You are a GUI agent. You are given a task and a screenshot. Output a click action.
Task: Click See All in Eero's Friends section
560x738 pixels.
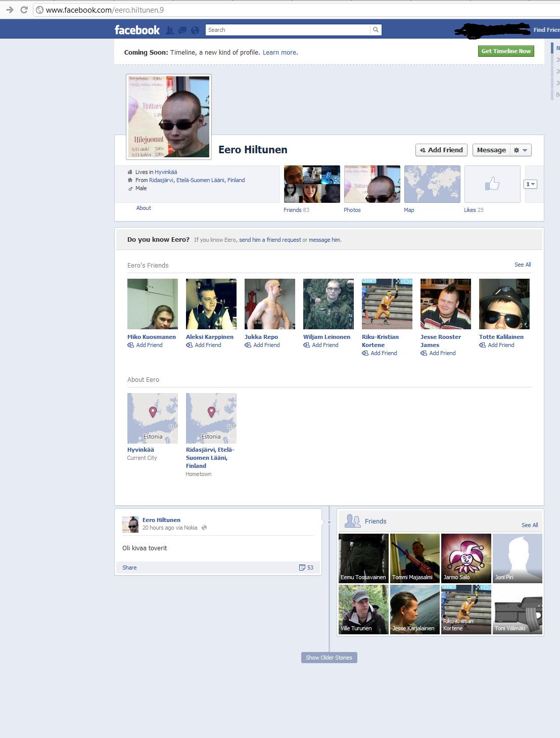[523, 265]
